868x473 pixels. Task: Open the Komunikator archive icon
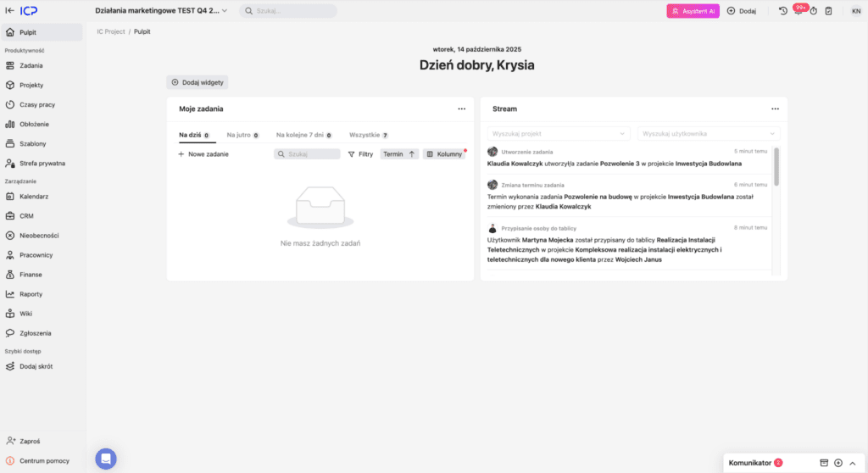click(823, 463)
